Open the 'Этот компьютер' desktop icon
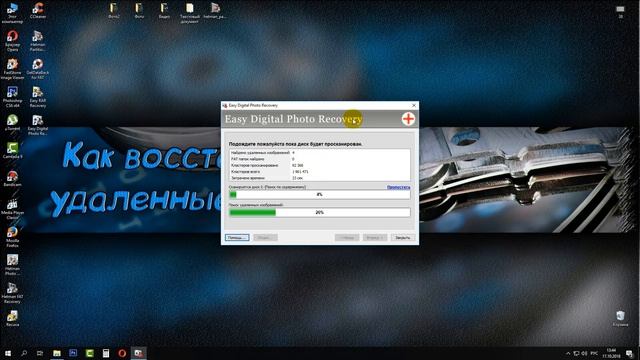This screenshot has height=360, width=640. tap(12, 13)
